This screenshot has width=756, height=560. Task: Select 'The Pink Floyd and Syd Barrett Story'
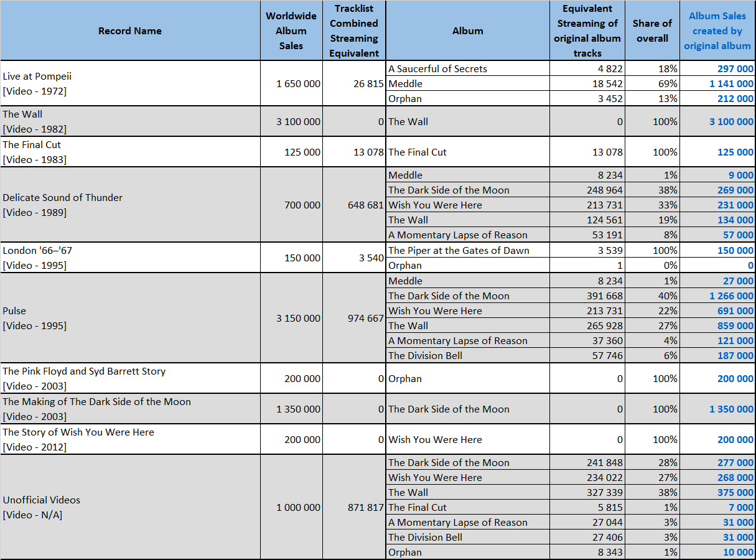(x=130, y=378)
